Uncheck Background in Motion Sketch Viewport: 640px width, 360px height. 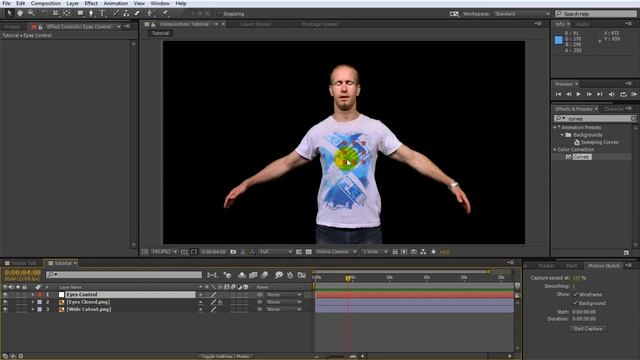point(576,303)
